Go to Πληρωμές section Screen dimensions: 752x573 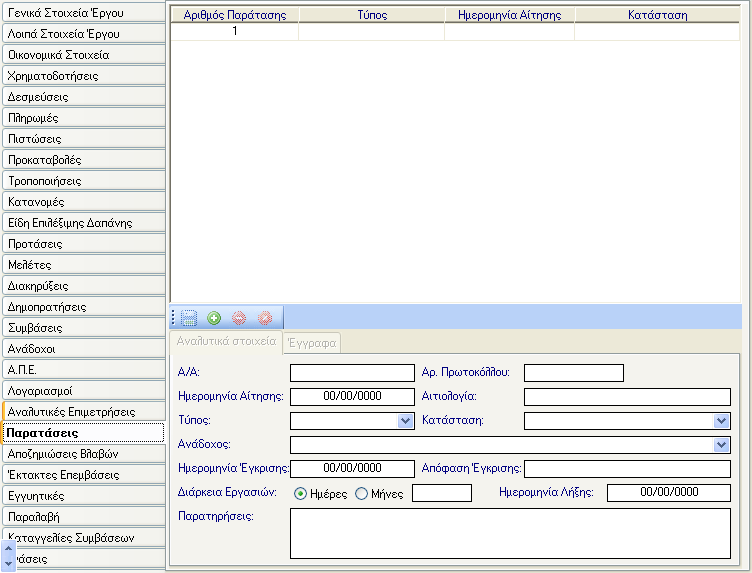(x=84, y=118)
